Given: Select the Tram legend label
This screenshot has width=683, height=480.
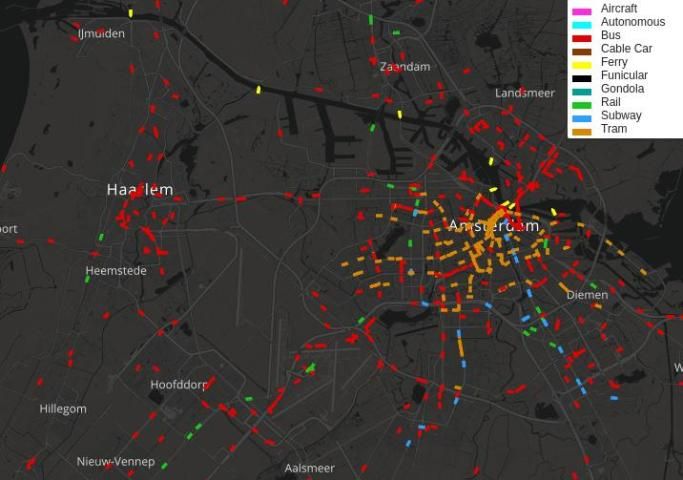Looking at the screenshot, I should click(x=614, y=129).
